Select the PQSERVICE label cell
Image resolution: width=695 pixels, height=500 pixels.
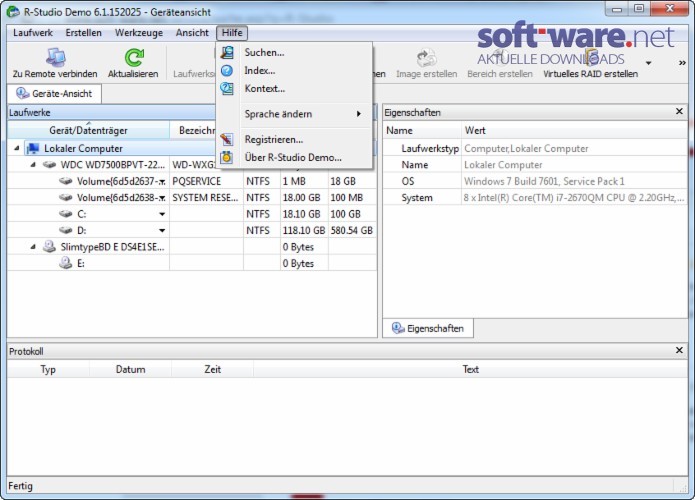(x=207, y=181)
